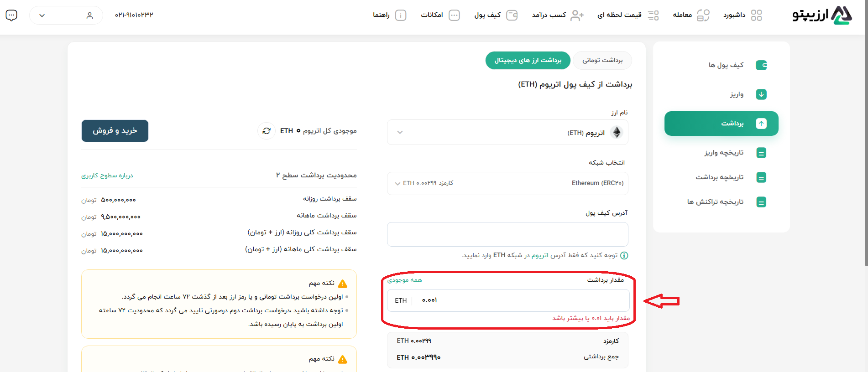Image resolution: width=868 pixels, height=372 pixels.
Task: Click the Buy and Sell (خرید و فروش) button
Action: point(115,131)
